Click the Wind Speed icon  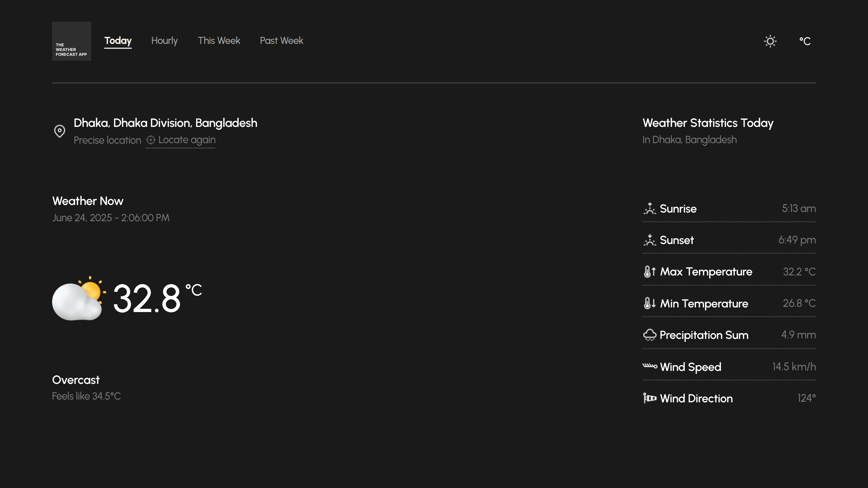[649, 366]
